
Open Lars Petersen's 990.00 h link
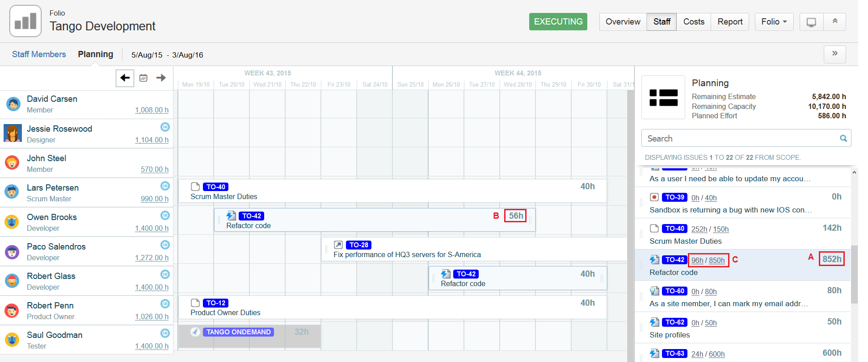coord(155,199)
